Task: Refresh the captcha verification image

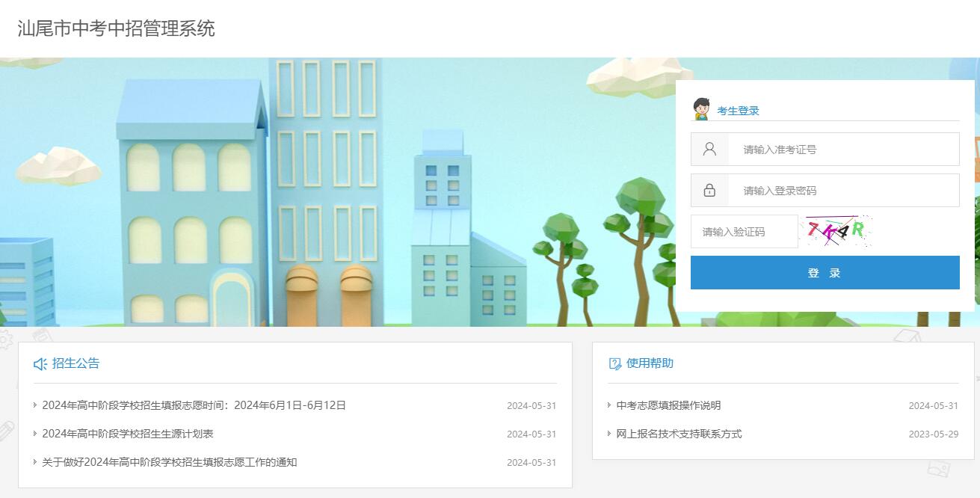Action: (838, 231)
